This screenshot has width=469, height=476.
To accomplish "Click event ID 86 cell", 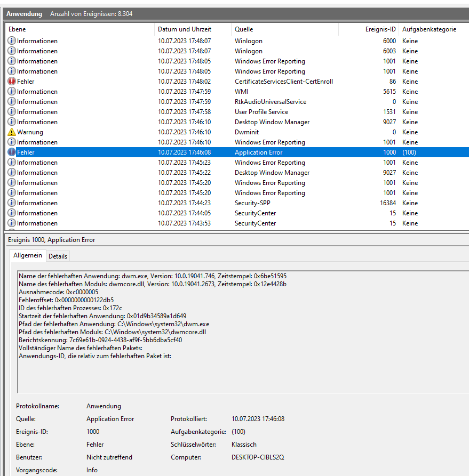I will click(393, 82).
